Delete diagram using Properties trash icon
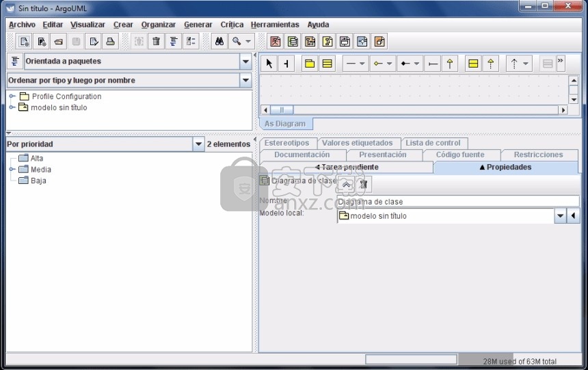This screenshot has height=370, width=588. (363, 184)
